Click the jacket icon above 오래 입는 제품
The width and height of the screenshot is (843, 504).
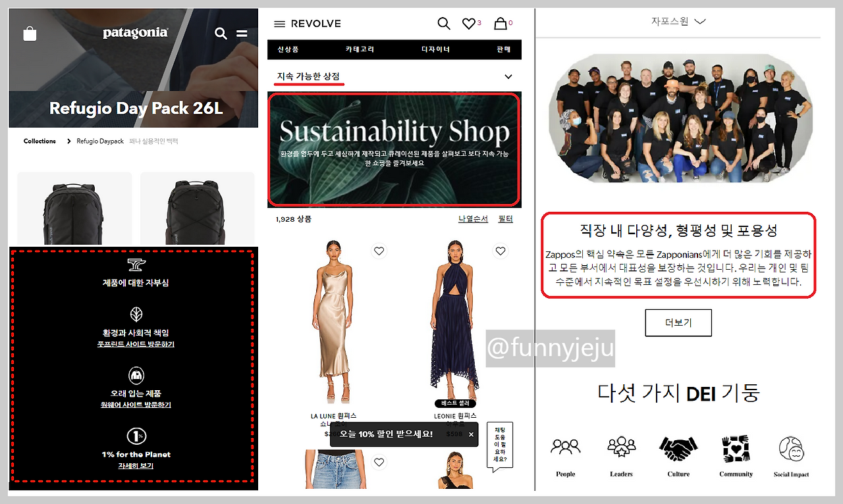pyautogui.click(x=136, y=375)
